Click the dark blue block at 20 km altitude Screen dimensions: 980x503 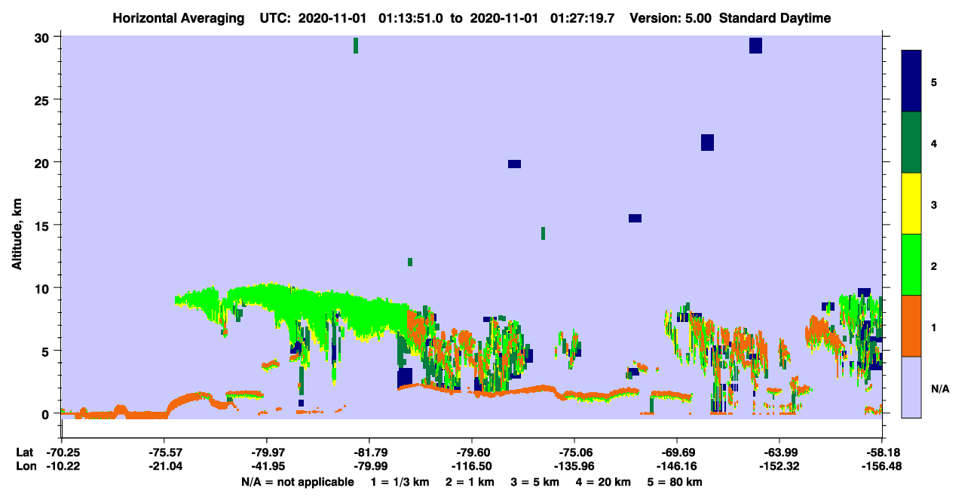pyautogui.click(x=514, y=164)
